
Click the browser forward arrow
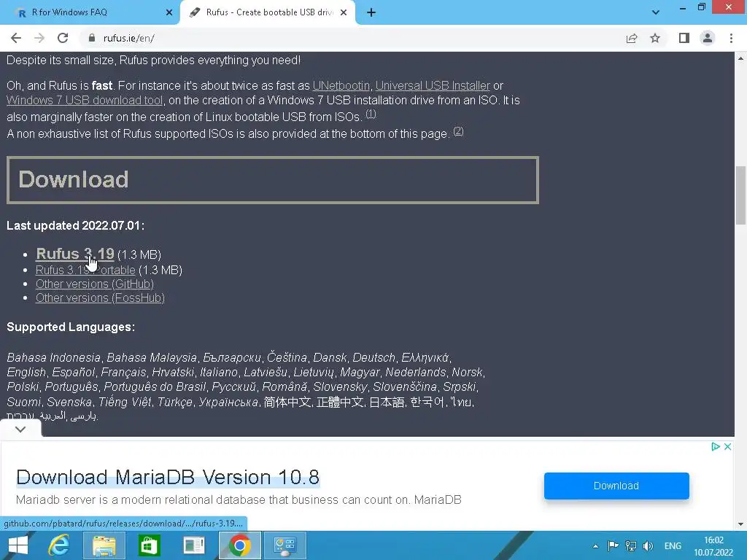[x=39, y=38]
